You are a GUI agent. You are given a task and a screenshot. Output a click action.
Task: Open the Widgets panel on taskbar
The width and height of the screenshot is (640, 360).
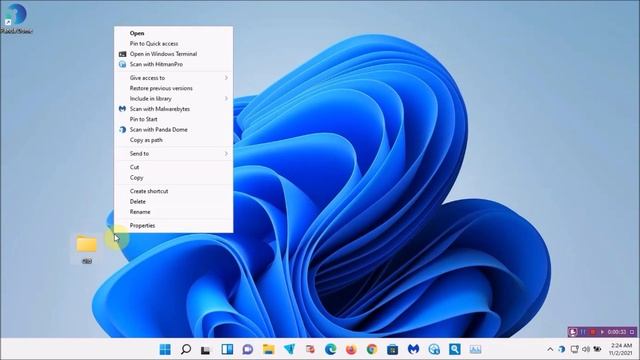point(227,349)
